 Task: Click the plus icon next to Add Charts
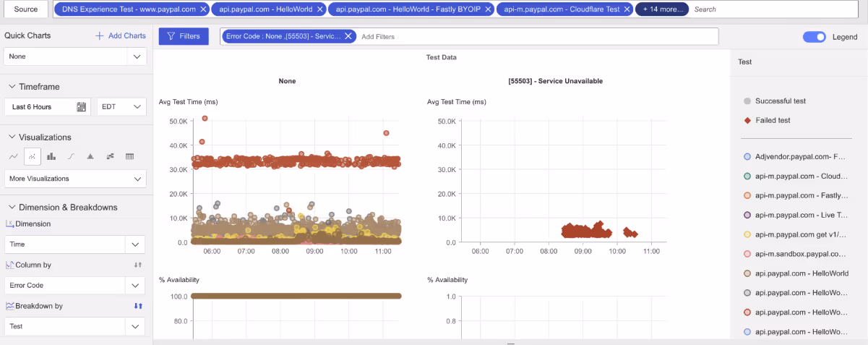[100, 35]
